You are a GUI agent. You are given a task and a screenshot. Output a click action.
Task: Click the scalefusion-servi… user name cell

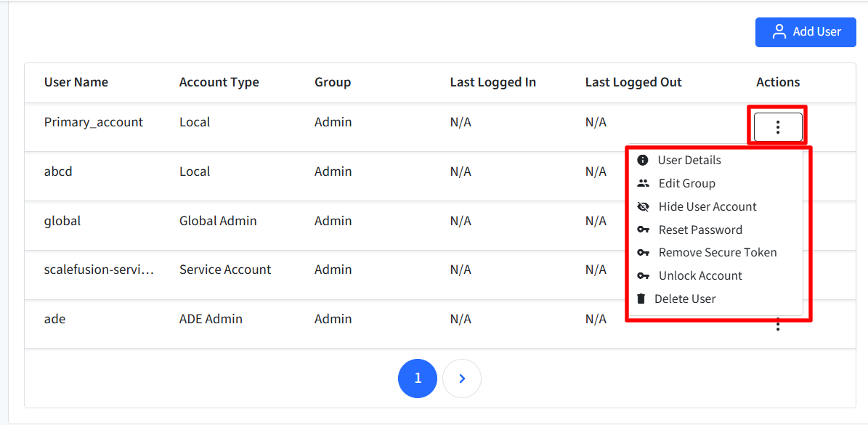(99, 270)
